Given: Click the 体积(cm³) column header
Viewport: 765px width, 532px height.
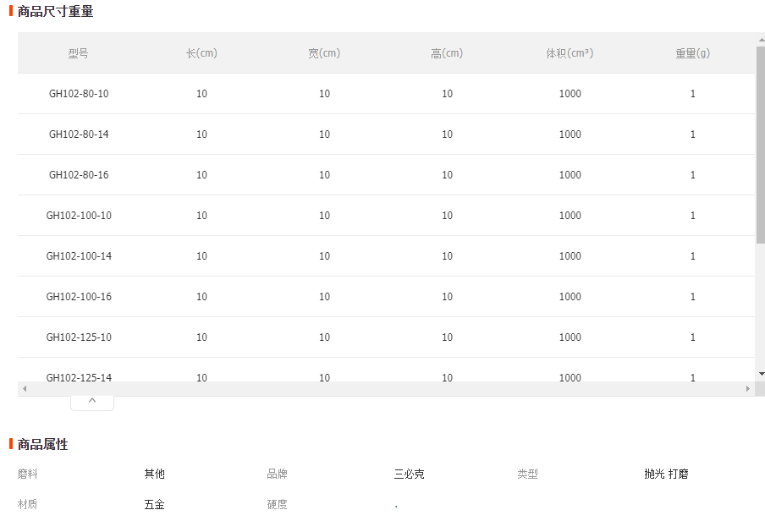Looking at the screenshot, I should click(570, 53).
